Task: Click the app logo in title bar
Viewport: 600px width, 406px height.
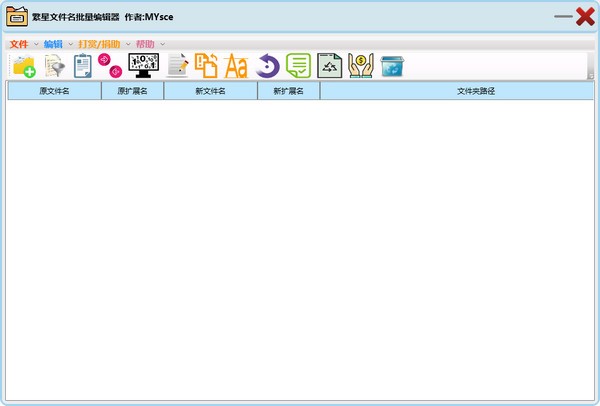Action: pyautogui.click(x=17, y=16)
